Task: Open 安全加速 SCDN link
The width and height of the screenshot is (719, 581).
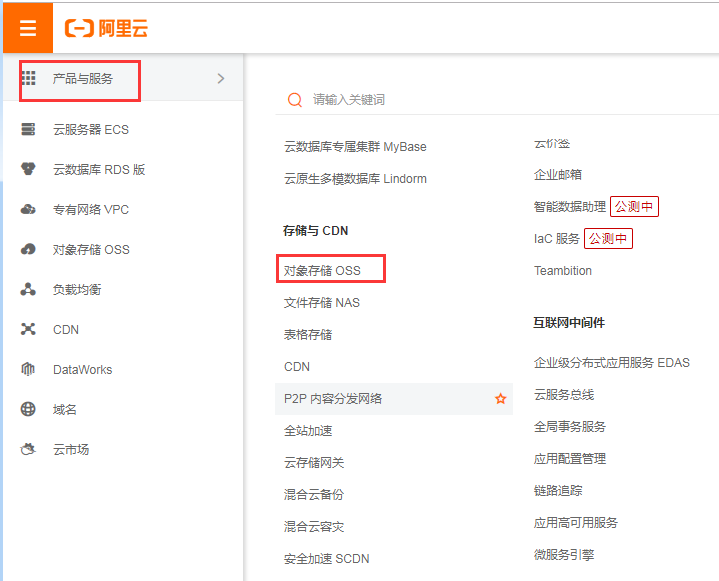Action: [326, 559]
